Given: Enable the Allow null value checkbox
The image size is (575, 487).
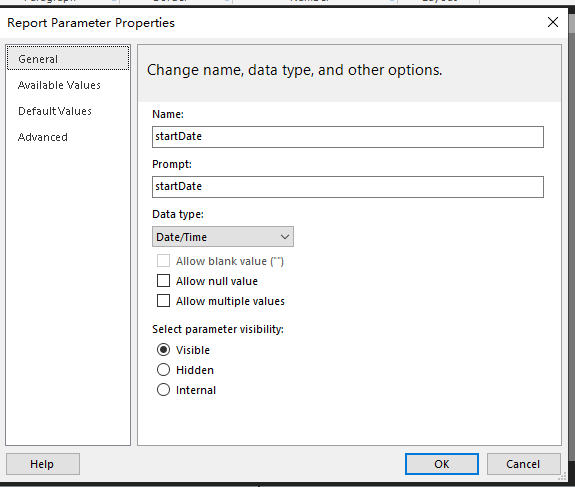Looking at the screenshot, I should (x=163, y=281).
